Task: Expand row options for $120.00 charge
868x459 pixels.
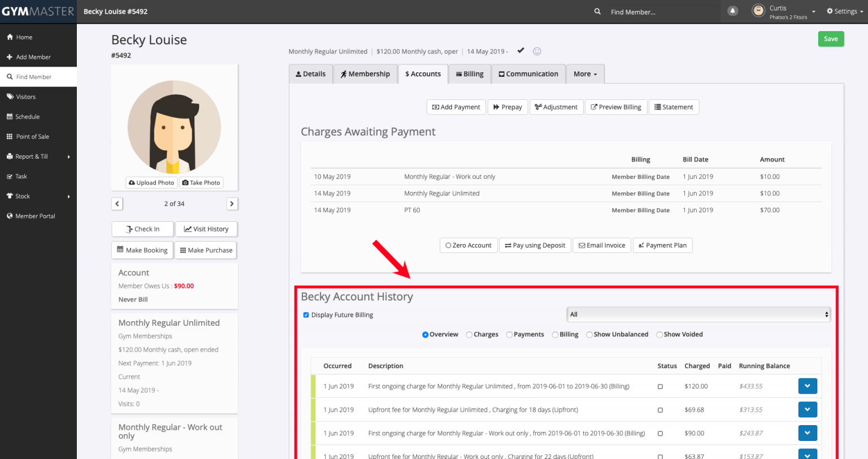Action: tap(808, 386)
